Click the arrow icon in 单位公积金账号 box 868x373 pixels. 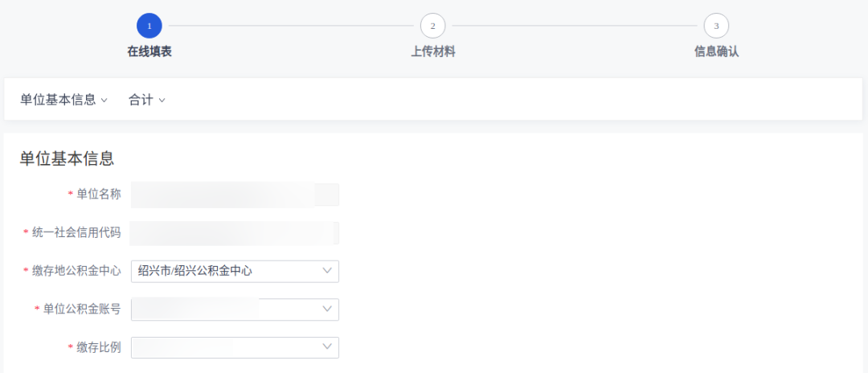coord(327,309)
